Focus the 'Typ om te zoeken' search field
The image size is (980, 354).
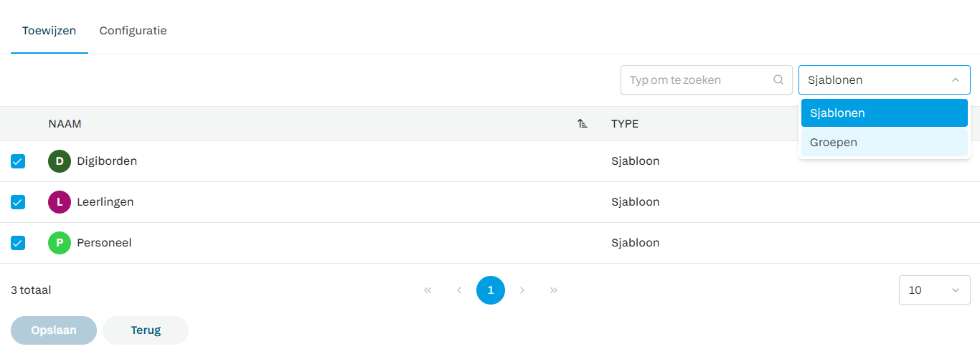coord(696,80)
